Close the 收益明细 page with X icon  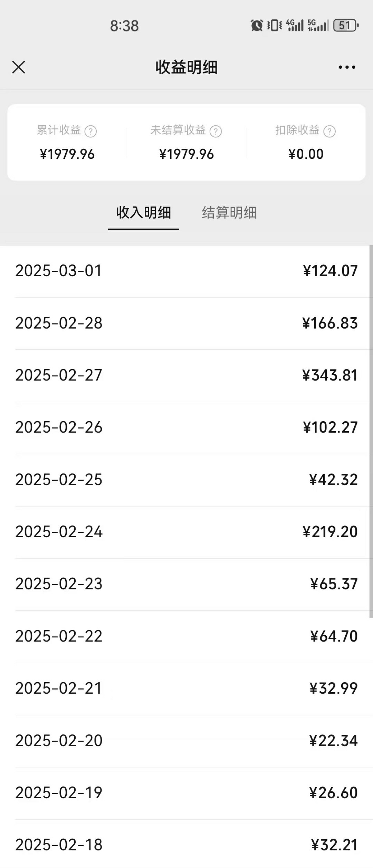[19, 67]
